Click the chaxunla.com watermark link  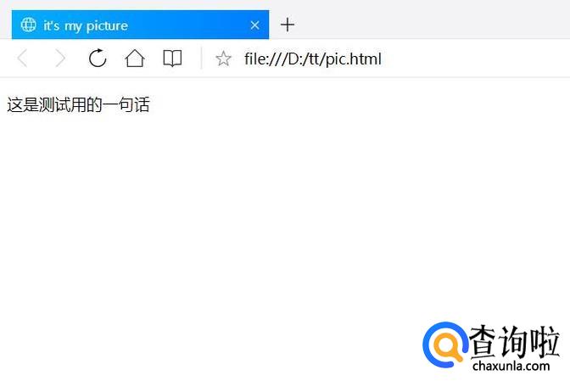[511, 366]
